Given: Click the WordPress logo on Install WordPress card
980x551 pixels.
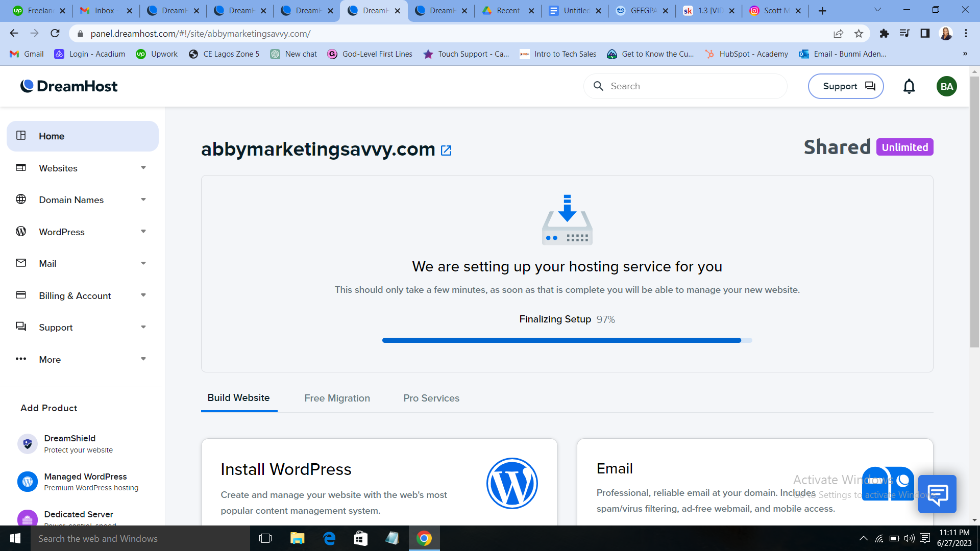Looking at the screenshot, I should [x=512, y=483].
